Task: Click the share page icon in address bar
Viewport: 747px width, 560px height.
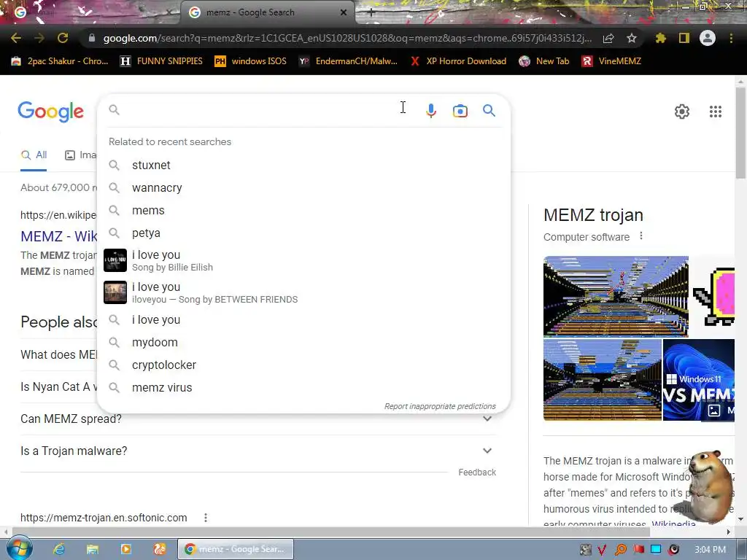Action: (608, 39)
